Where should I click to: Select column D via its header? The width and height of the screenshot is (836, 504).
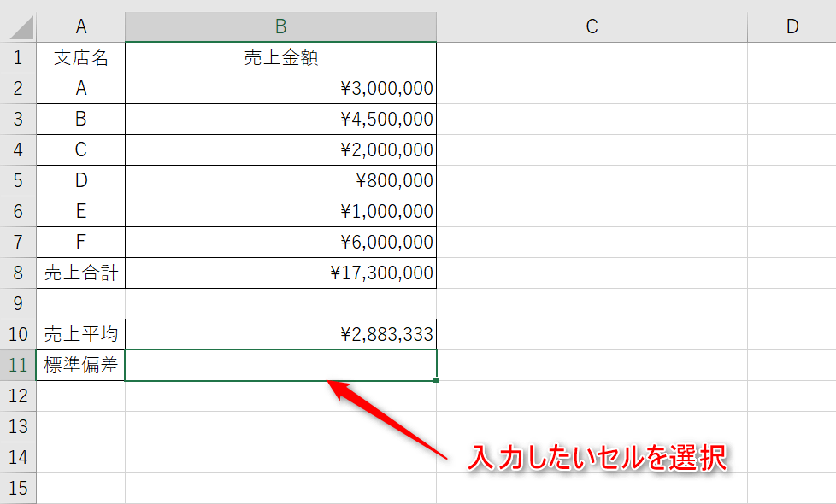[790, 26]
